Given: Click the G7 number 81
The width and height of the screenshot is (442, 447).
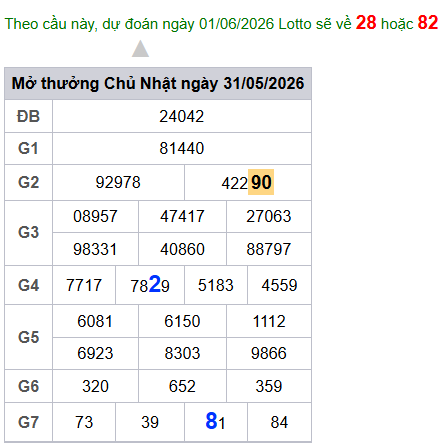Looking at the screenshot, I should [215, 421].
